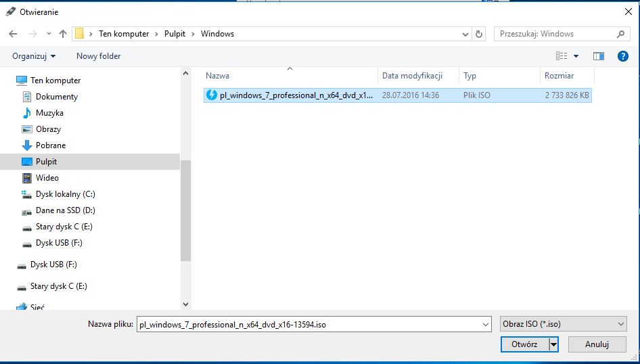Cancel the dialog with Anuluj
This screenshot has height=364, width=640.
[597, 344]
